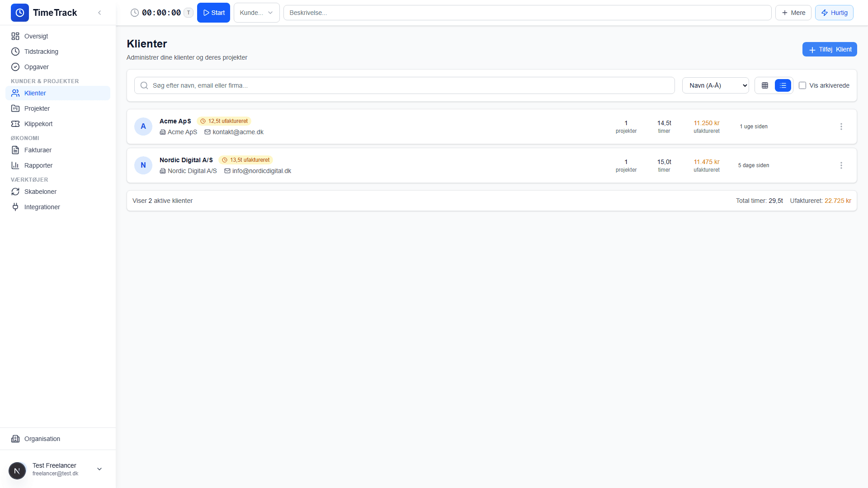Image resolution: width=868 pixels, height=488 pixels.
Task: Click the small T badge next to timer
Action: coord(189,13)
